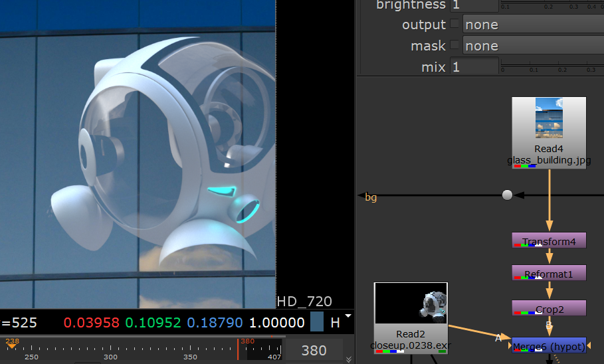Open the mask channel dropdown
The image size is (604, 364).
coord(534,46)
